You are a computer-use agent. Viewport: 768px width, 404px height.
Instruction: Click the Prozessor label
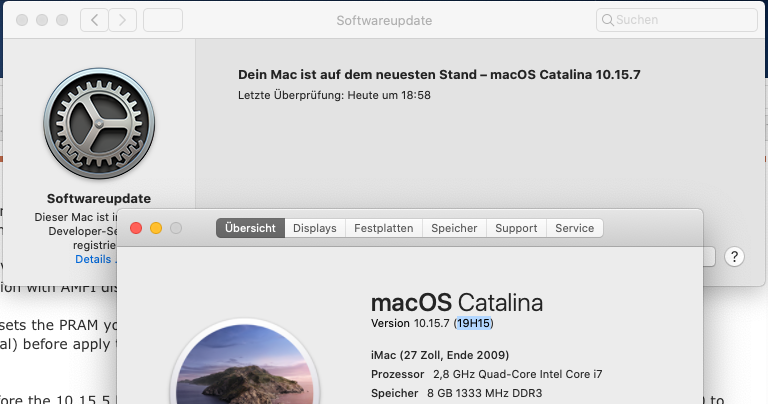398,374
